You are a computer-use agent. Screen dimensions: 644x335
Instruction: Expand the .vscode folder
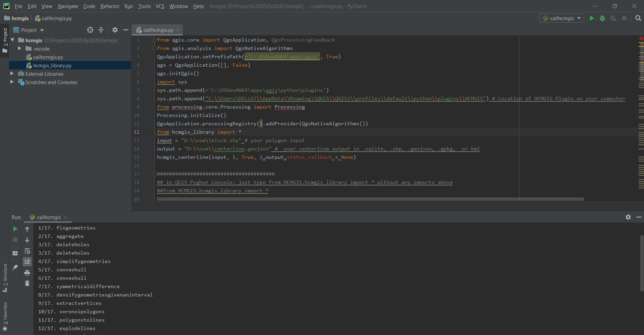(x=20, y=49)
